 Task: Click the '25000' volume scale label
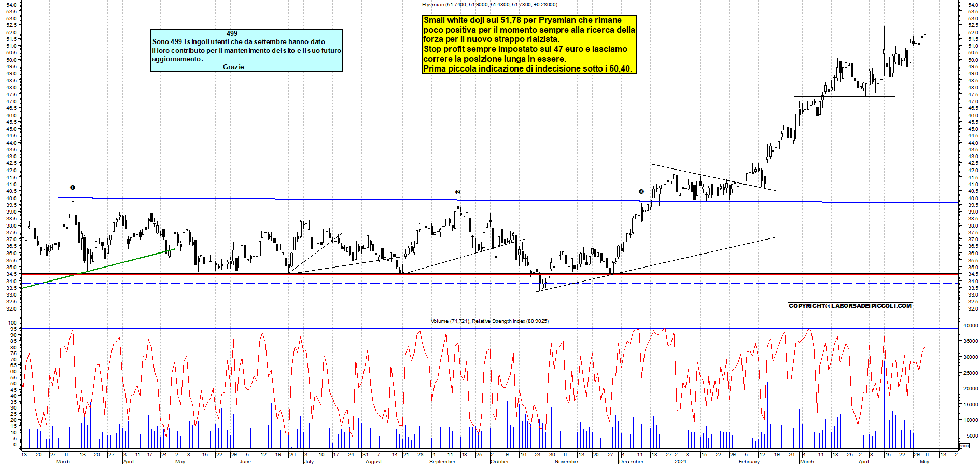click(971, 373)
